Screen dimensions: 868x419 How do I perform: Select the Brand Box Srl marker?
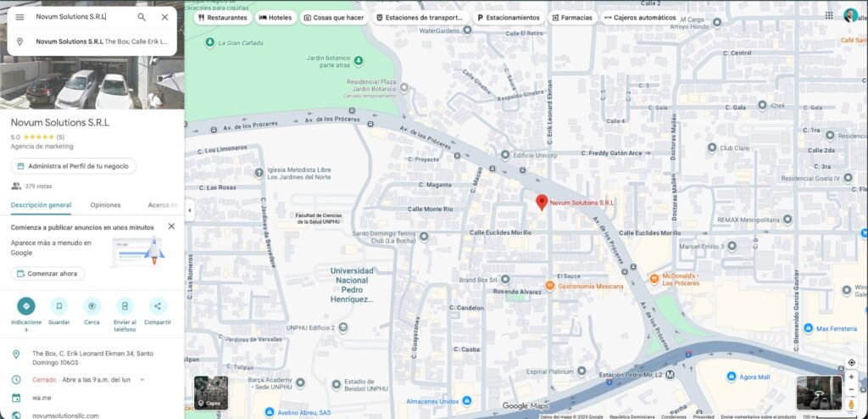[x=505, y=279]
